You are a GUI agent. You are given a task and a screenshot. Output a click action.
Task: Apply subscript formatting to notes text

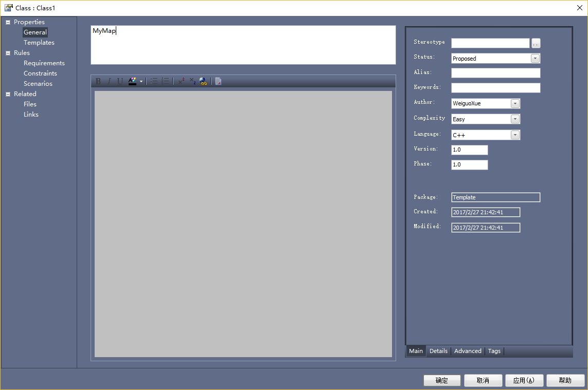pyautogui.click(x=192, y=81)
